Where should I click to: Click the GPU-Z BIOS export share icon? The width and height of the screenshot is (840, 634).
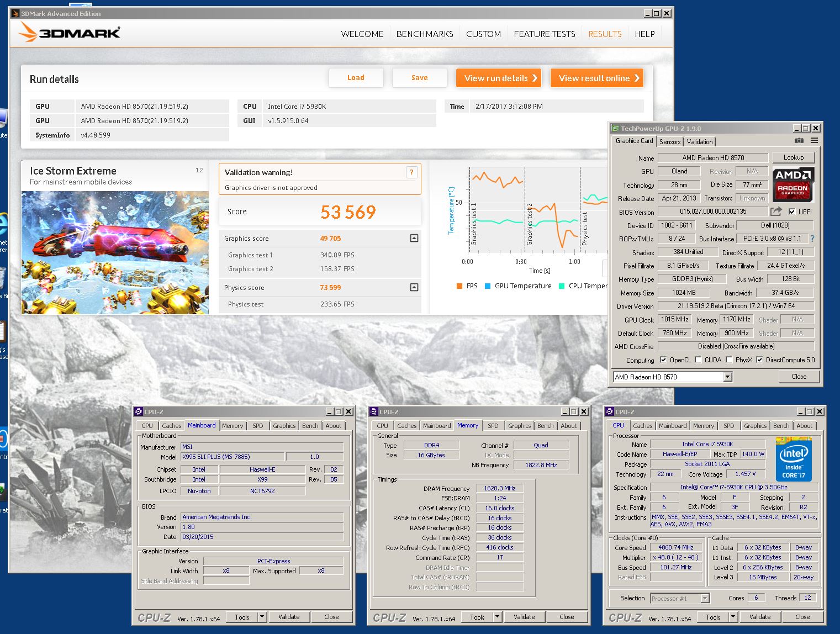click(776, 212)
